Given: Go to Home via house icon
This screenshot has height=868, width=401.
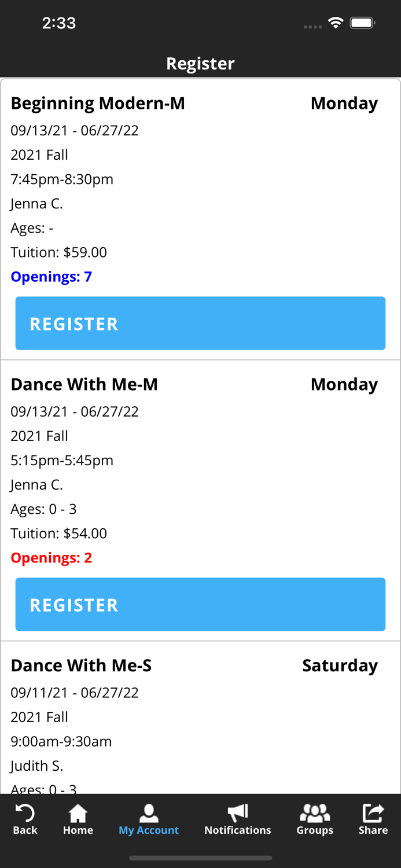Looking at the screenshot, I should 78,814.
